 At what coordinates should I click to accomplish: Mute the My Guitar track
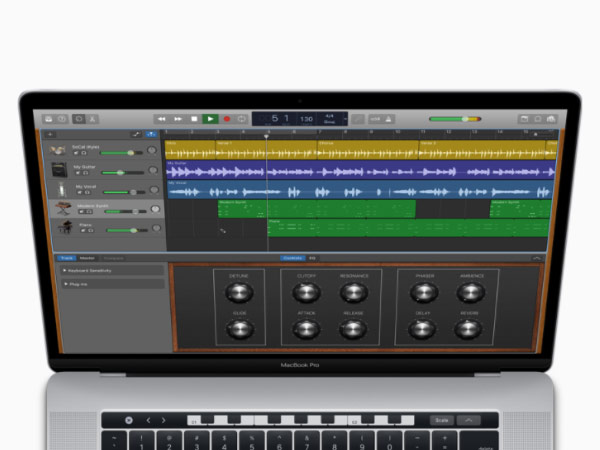pyautogui.click(x=76, y=173)
